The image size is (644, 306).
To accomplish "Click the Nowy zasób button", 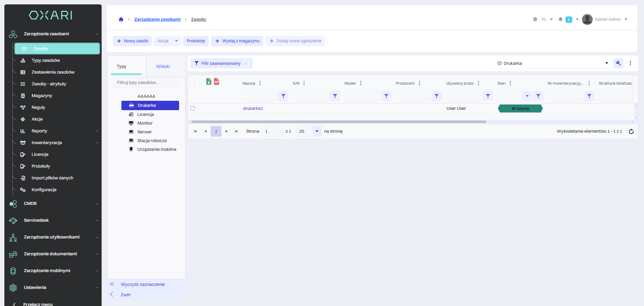I will pos(132,41).
